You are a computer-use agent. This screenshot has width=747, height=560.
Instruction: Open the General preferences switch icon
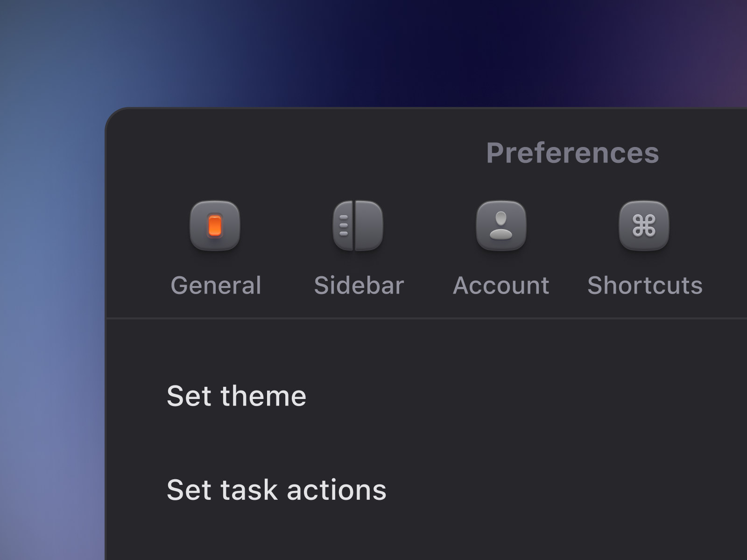(215, 226)
